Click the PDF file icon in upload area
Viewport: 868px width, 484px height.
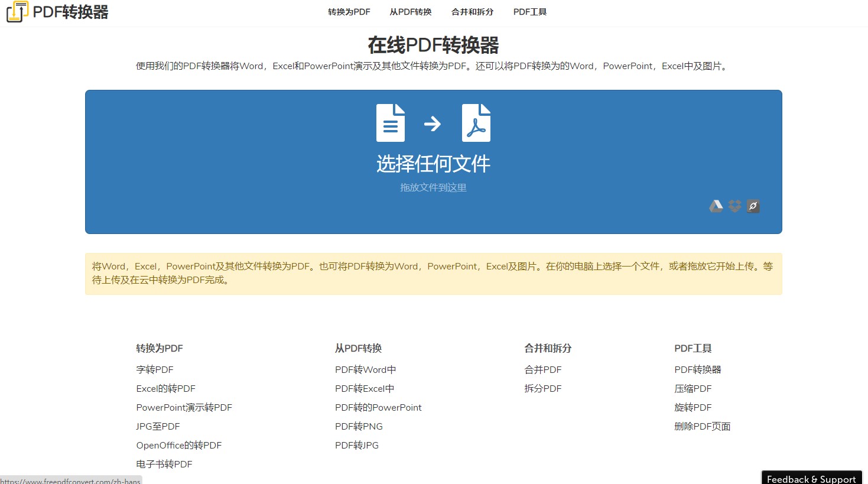pos(476,123)
